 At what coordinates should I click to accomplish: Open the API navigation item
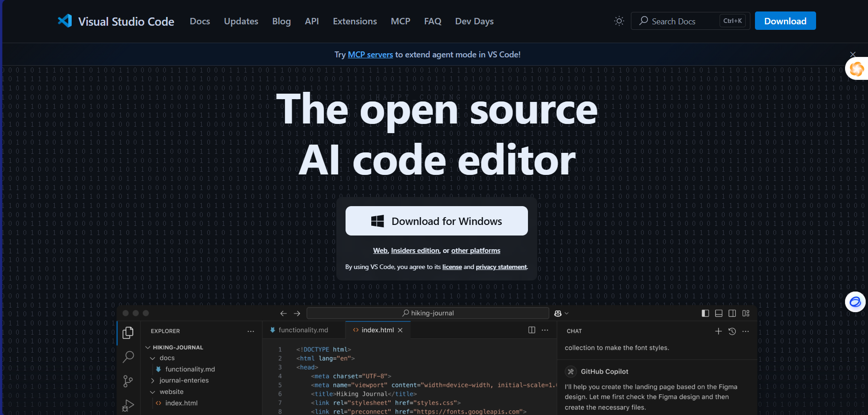[x=312, y=21]
